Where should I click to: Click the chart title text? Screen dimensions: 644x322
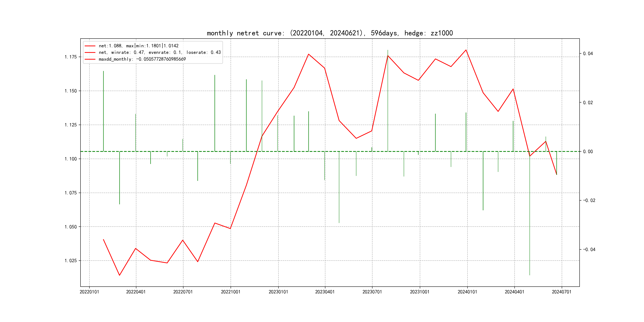point(330,33)
